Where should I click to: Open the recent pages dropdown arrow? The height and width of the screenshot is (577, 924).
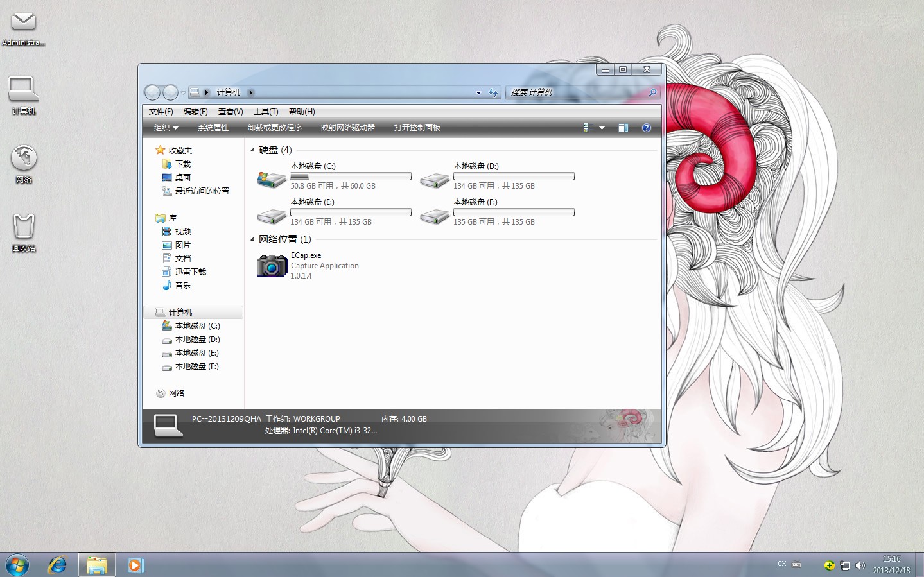point(183,93)
